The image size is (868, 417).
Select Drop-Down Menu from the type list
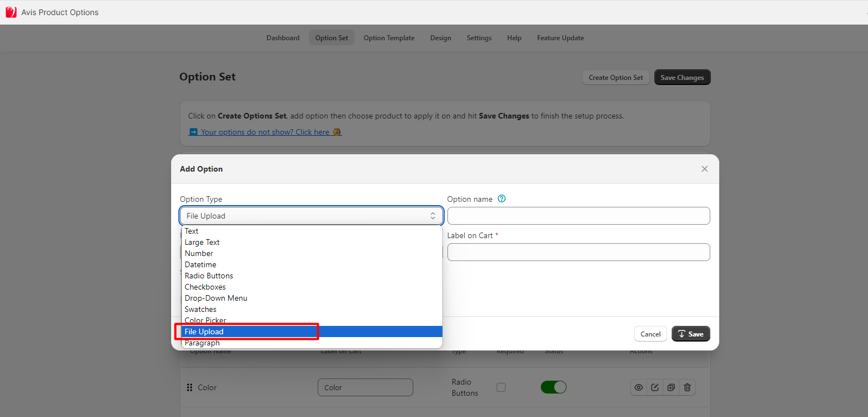pos(216,298)
